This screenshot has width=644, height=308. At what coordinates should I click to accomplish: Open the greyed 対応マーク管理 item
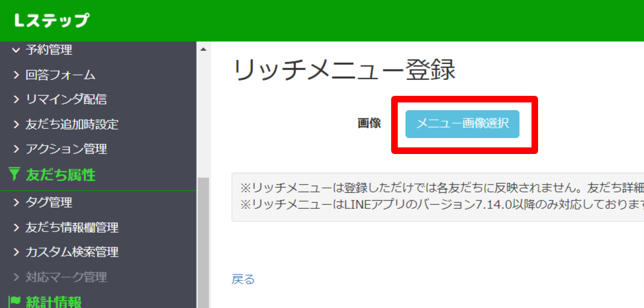[66, 277]
